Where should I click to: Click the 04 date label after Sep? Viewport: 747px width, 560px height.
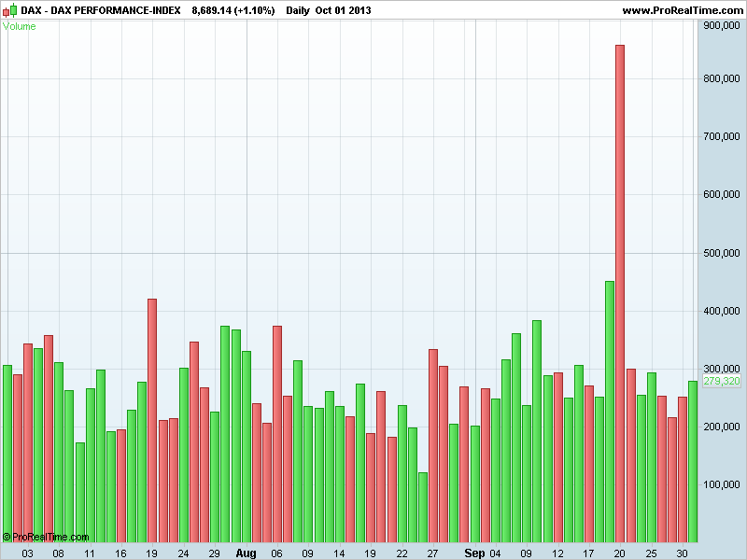click(x=496, y=553)
